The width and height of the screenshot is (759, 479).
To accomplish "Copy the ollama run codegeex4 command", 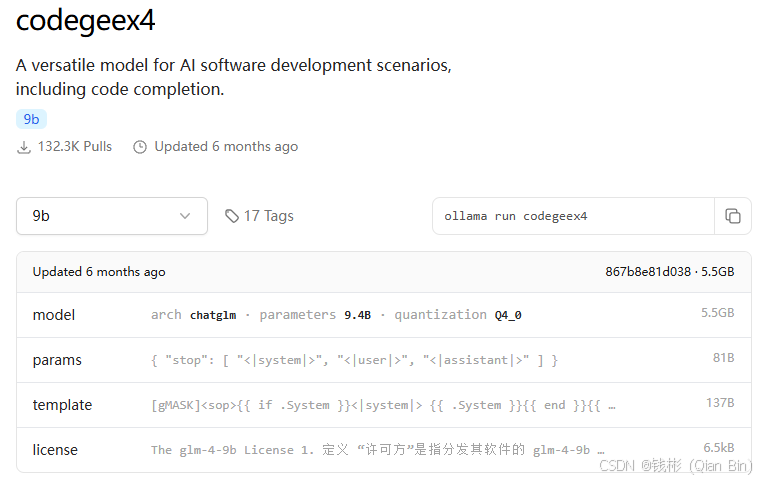I will 732,216.
